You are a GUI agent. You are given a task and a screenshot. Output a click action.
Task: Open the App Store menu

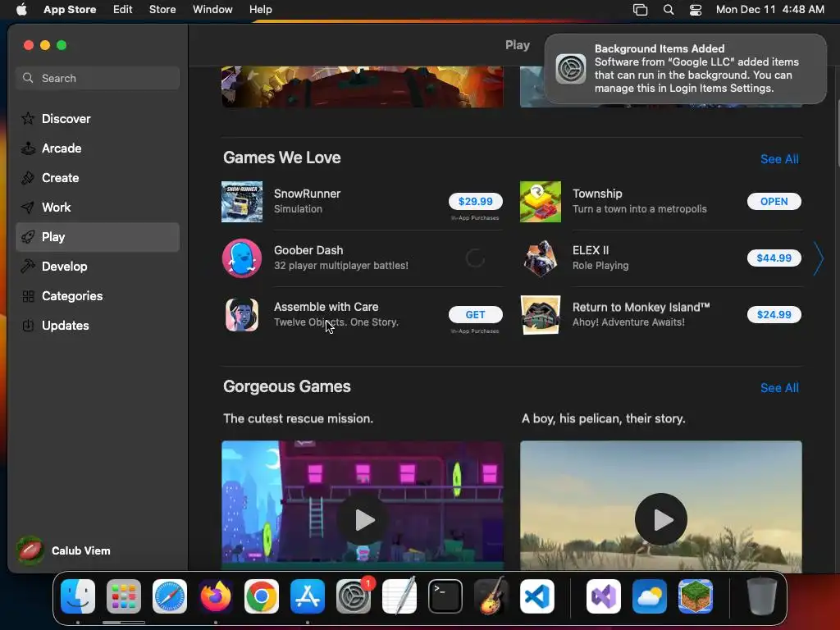70,10
